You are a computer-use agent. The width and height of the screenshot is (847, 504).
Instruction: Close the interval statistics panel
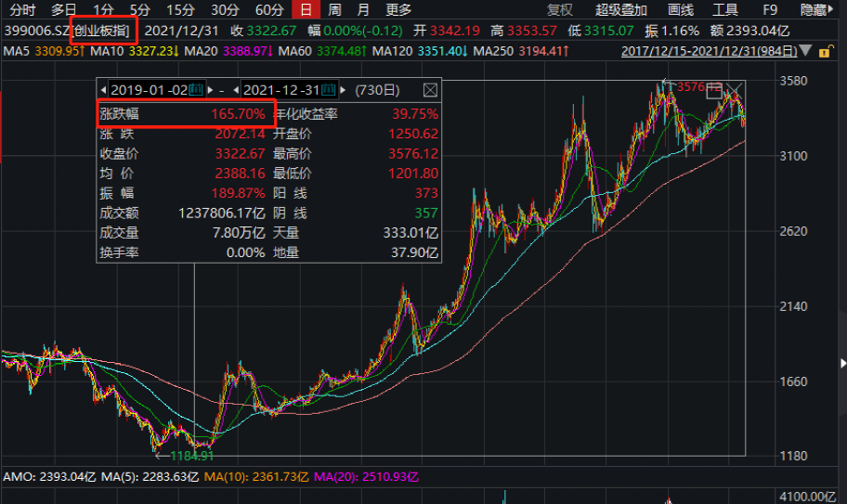pyautogui.click(x=430, y=90)
